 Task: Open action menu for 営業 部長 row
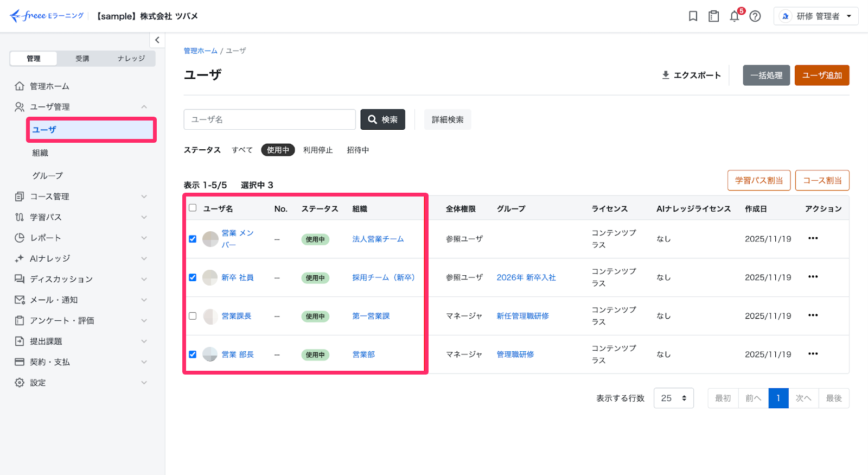coord(813,354)
